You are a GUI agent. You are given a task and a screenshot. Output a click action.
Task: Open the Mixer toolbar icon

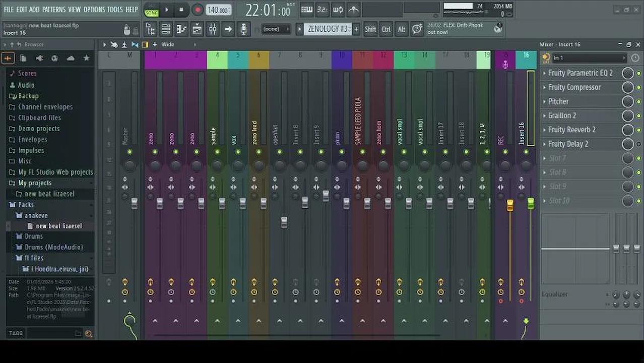click(x=213, y=30)
